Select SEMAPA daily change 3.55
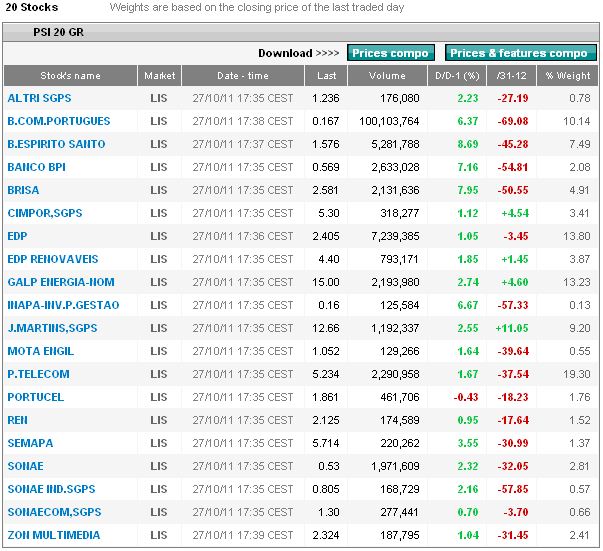 point(468,443)
